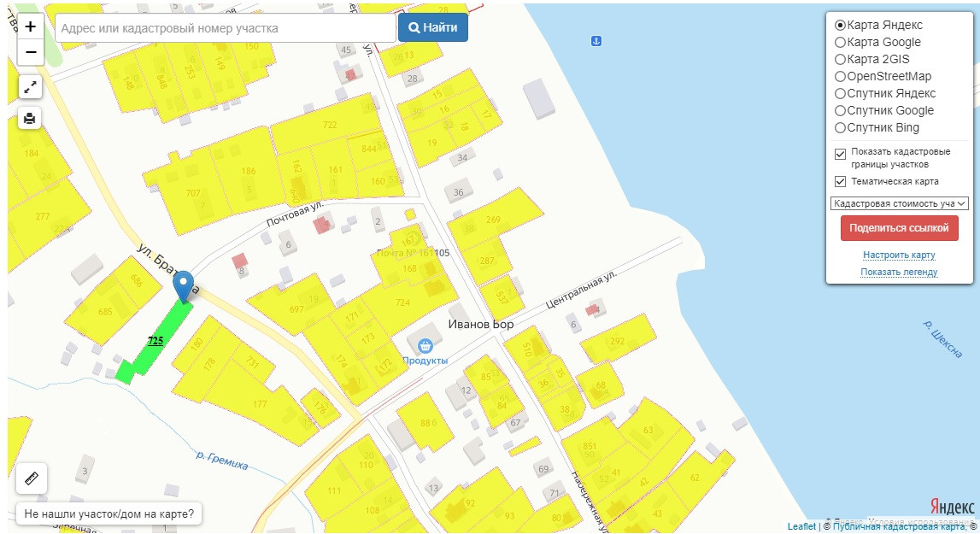Click yellow parcel labeled 697
This screenshot has width=980, height=534.
point(296,309)
